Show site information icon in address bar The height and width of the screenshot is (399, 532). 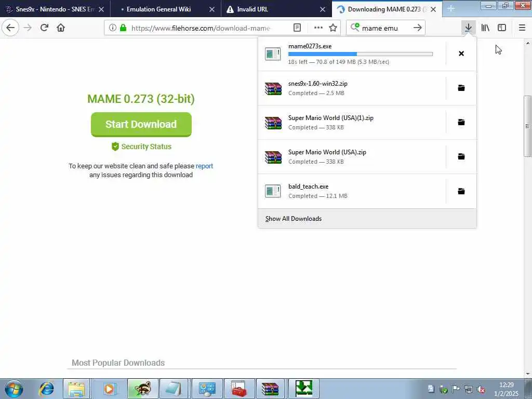[x=113, y=28]
